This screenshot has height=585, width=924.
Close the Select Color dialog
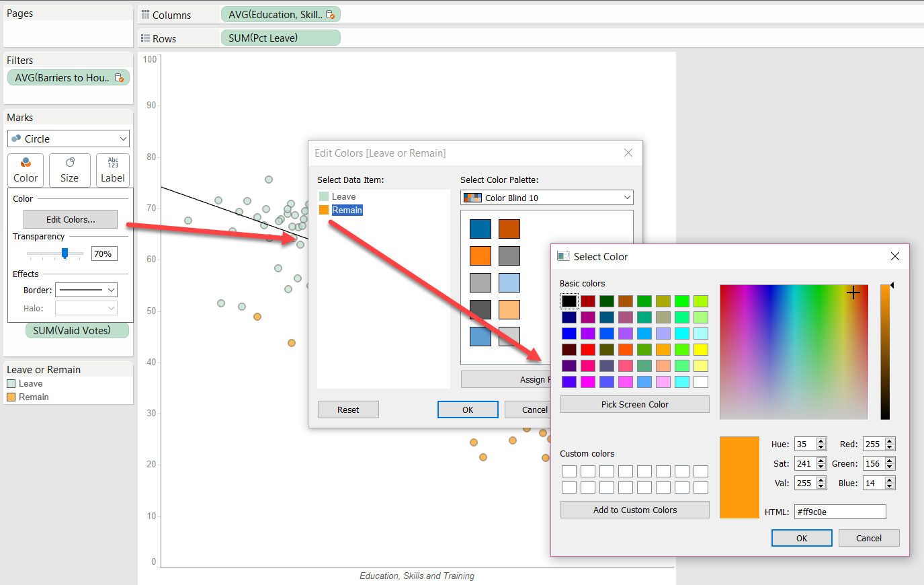click(x=895, y=256)
